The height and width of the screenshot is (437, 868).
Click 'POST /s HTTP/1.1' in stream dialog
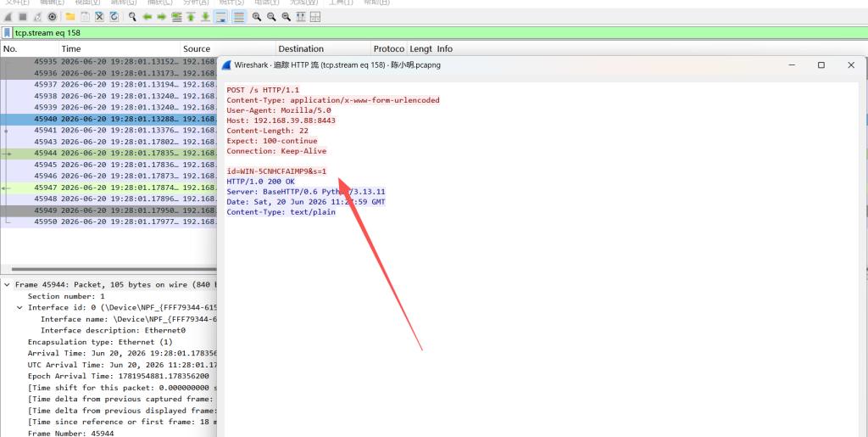tap(263, 90)
